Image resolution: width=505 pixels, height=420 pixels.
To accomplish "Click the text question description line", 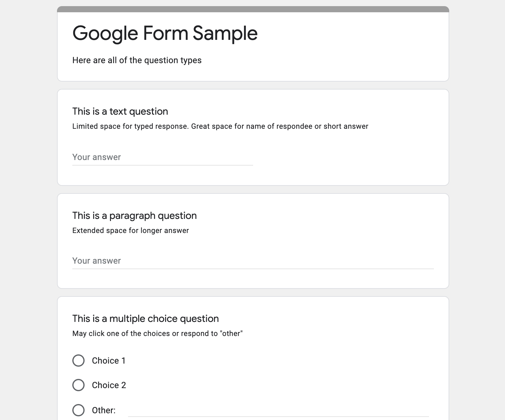I will [x=220, y=126].
